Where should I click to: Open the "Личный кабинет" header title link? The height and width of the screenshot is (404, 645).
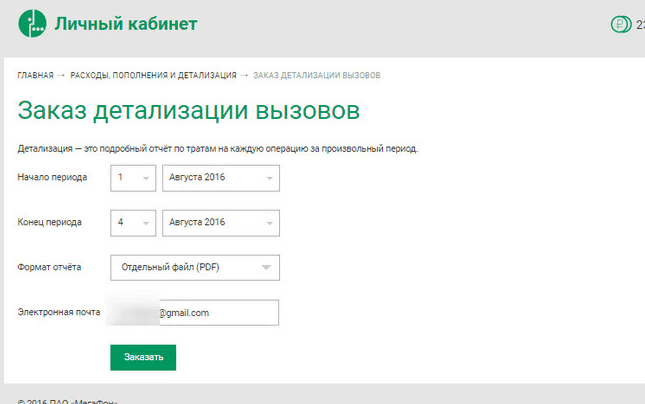(126, 24)
